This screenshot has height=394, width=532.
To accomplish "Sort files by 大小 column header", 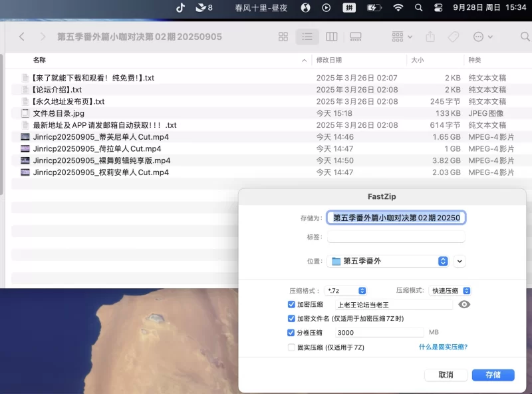I will click(x=418, y=61).
